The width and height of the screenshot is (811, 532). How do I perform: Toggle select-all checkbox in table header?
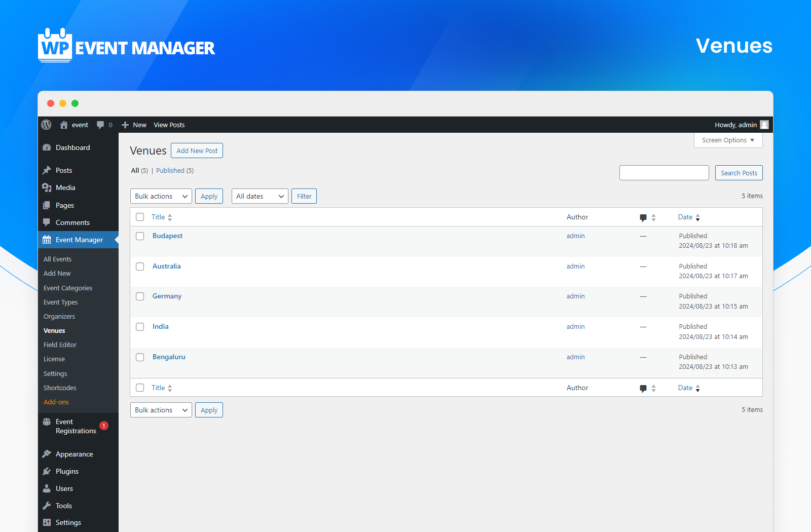(x=140, y=217)
